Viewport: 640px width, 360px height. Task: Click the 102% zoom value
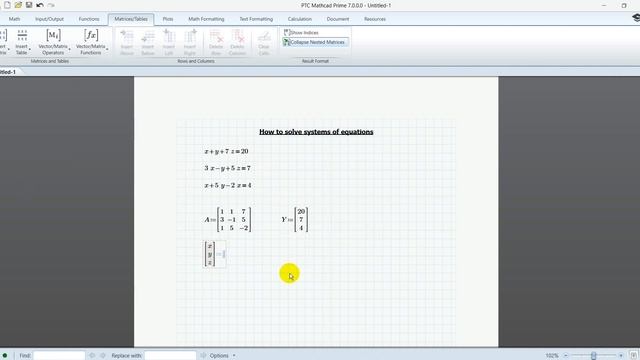551,356
